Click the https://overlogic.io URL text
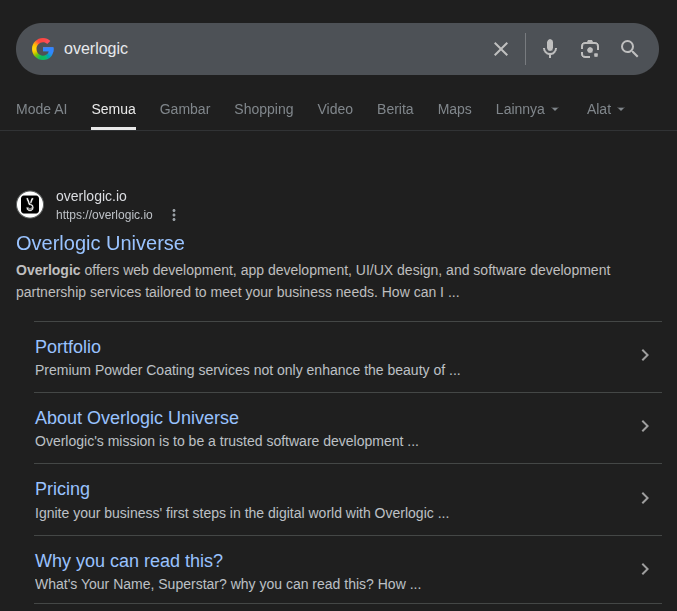Viewport: 677px width, 611px height. point(104,215)
